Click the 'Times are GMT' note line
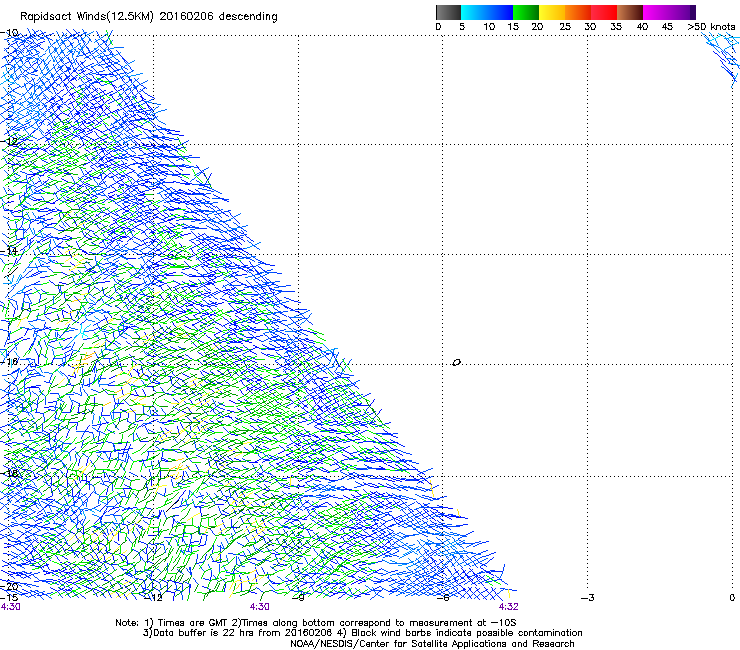This screenshot has height=650, width=740. point(316,623)
